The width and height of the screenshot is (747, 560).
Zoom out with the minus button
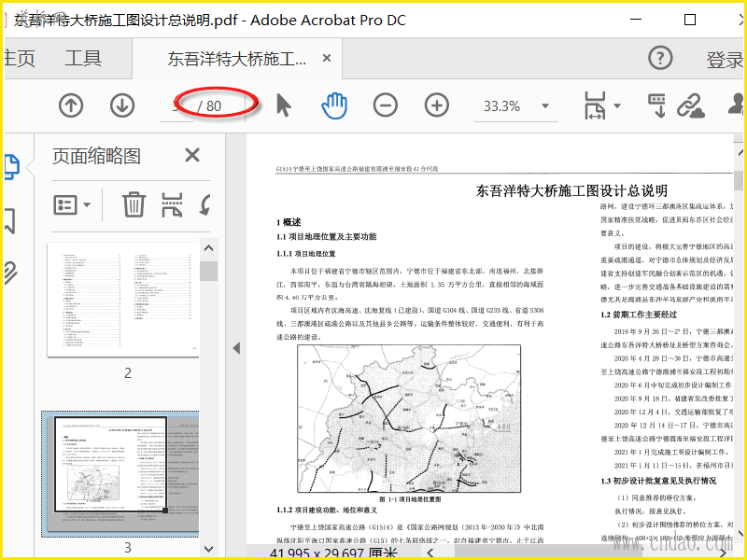(386, 105)
